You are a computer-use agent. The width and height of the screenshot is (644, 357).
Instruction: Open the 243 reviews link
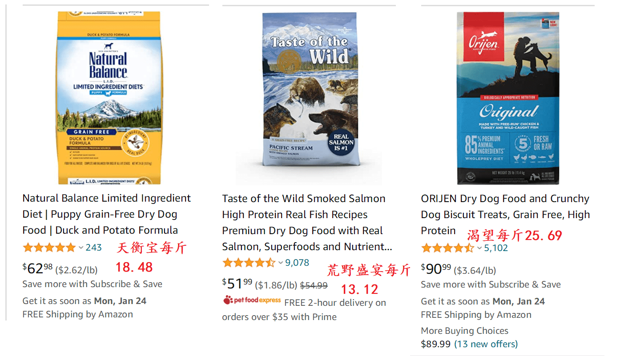click(94, 247)
